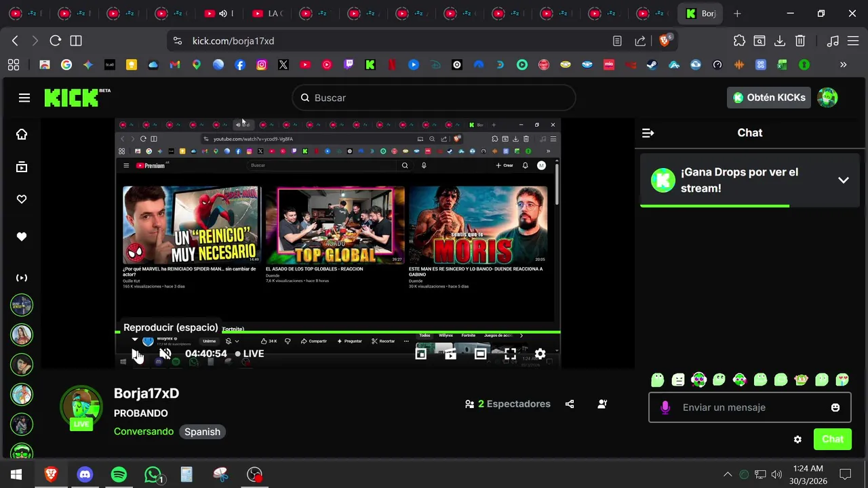Image resolution: width=868 pixels, height=488 pixels.
Task: Click the Twitch bookmark icon
Action: point(349,65)
